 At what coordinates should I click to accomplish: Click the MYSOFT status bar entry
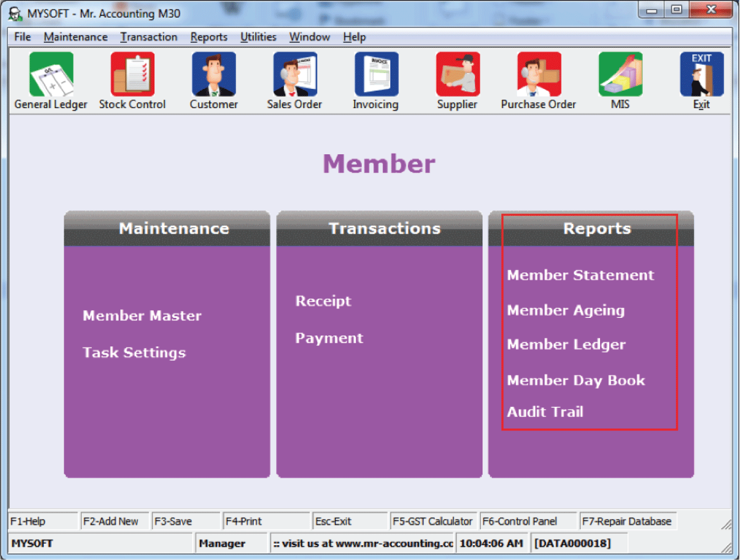(x=101, y=543)
